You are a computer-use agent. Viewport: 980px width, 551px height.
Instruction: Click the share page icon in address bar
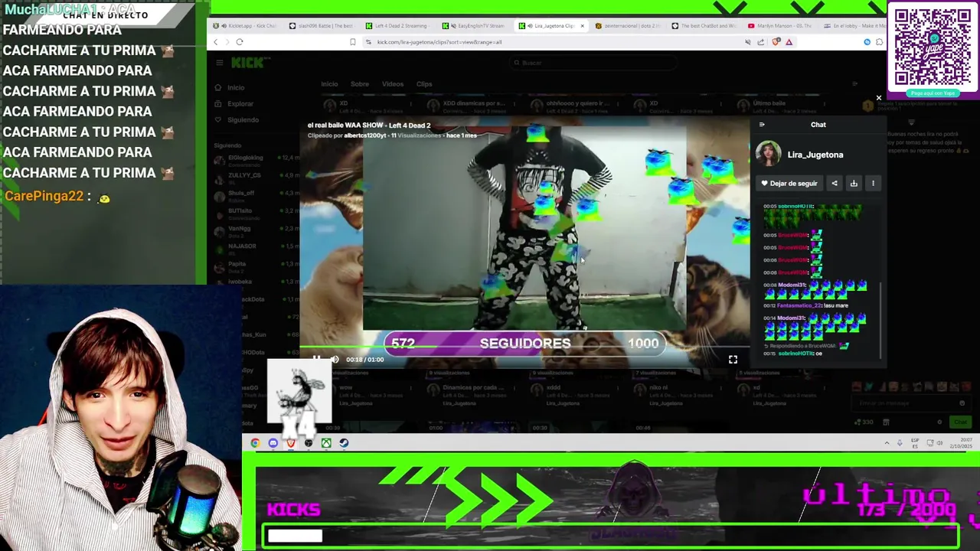[x=760, y=42]
